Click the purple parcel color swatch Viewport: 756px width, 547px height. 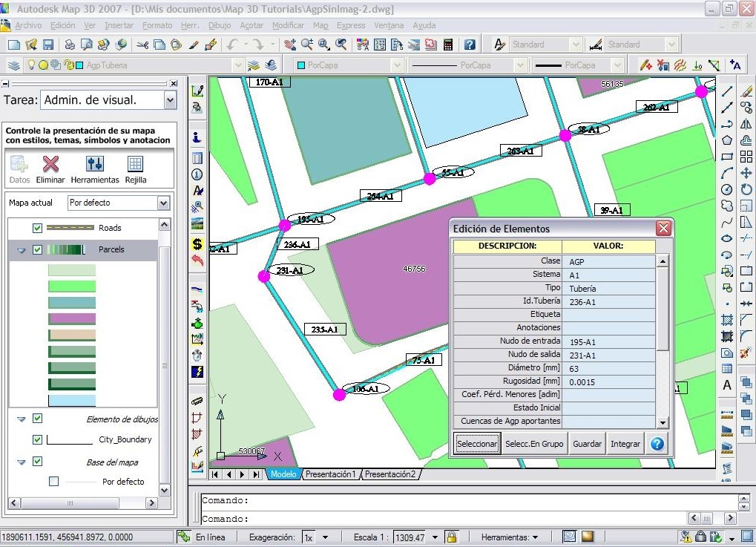72,318
